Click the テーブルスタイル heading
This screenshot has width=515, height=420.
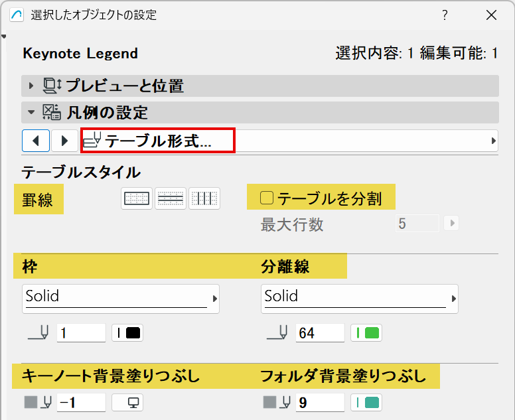pyautogui.click(x=81, y=173)
